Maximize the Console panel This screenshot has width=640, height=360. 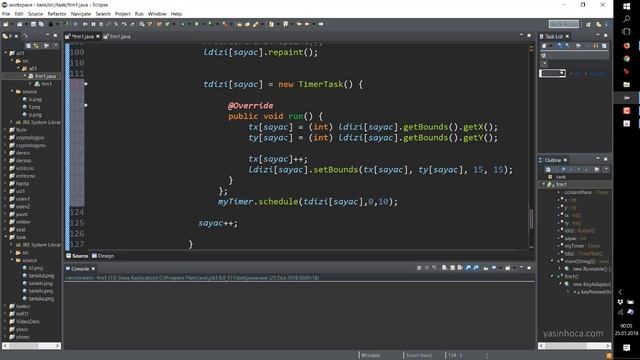click(529, 268)
